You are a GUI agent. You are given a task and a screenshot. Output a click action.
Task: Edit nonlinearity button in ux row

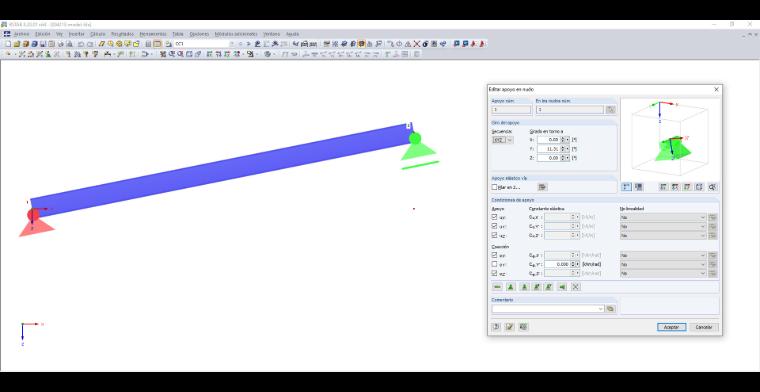[x=712, y=217]
